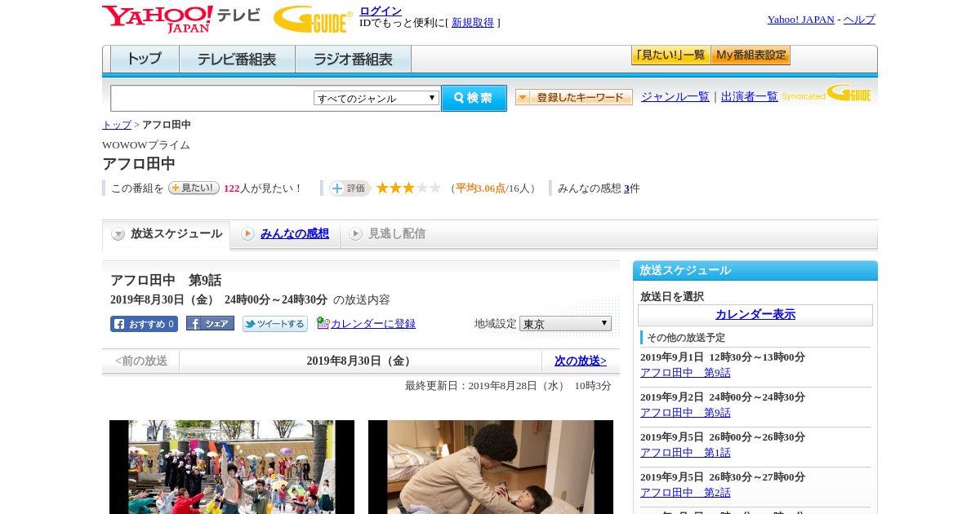
Task: Click the 見たい! plus button
Action: [194, 188]
